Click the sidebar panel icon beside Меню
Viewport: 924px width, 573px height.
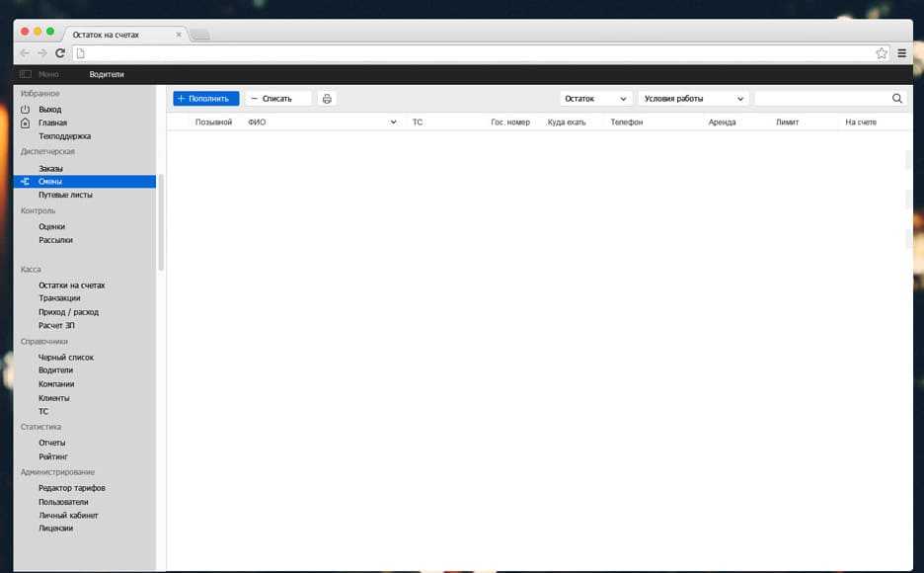tap(26, 74)
